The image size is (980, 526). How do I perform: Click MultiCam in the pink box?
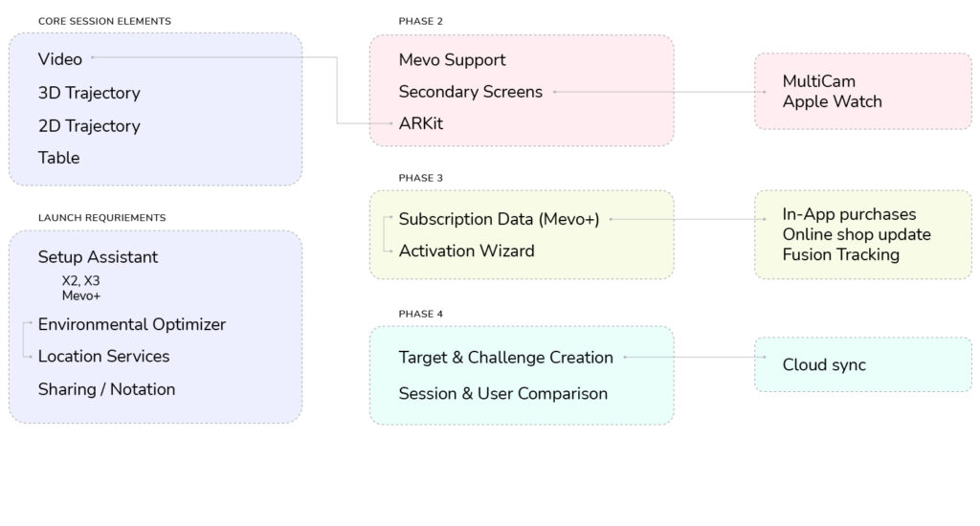tap(818, 81)
